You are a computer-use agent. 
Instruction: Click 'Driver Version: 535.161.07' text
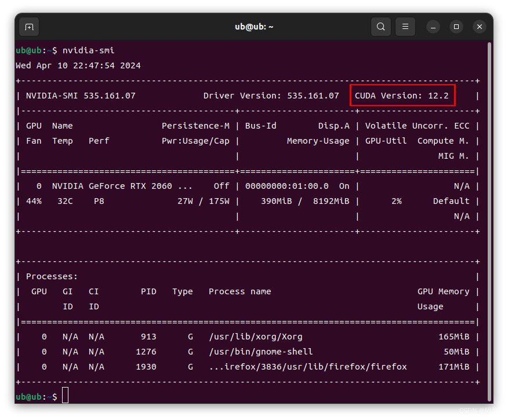click(x=271, y=96)
